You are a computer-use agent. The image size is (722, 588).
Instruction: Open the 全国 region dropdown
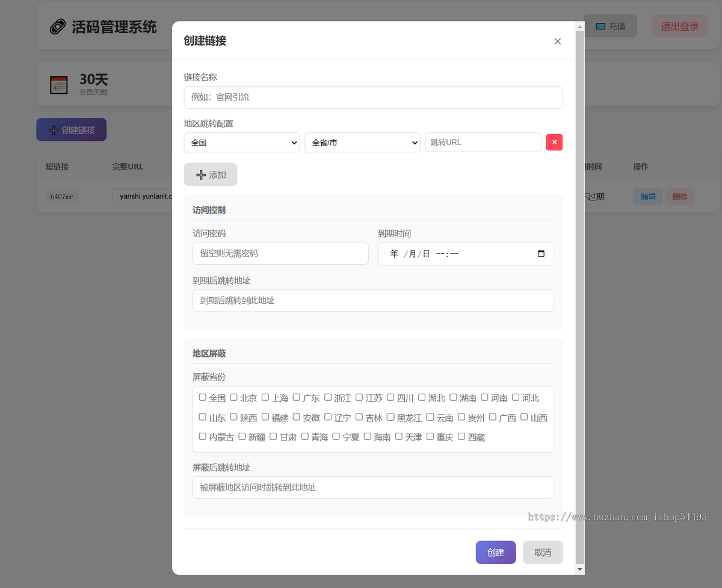[x=242, y=143]
